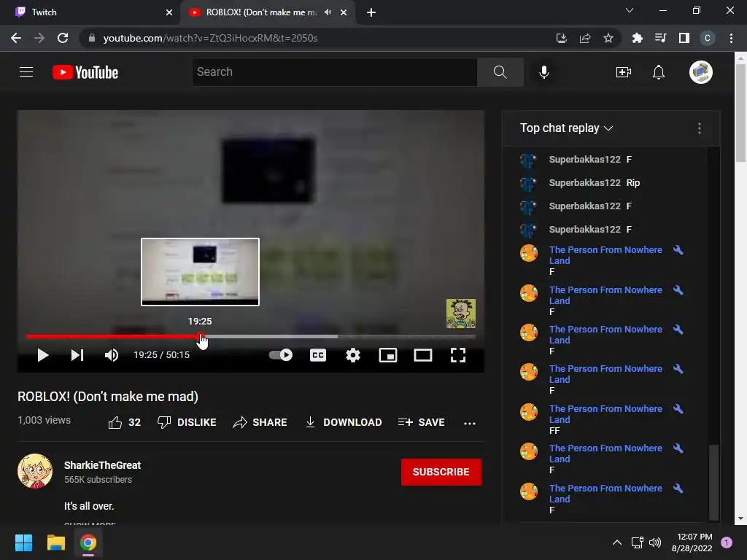
Task: Show hidden tray icons chevron
Action: click(617, 542)
